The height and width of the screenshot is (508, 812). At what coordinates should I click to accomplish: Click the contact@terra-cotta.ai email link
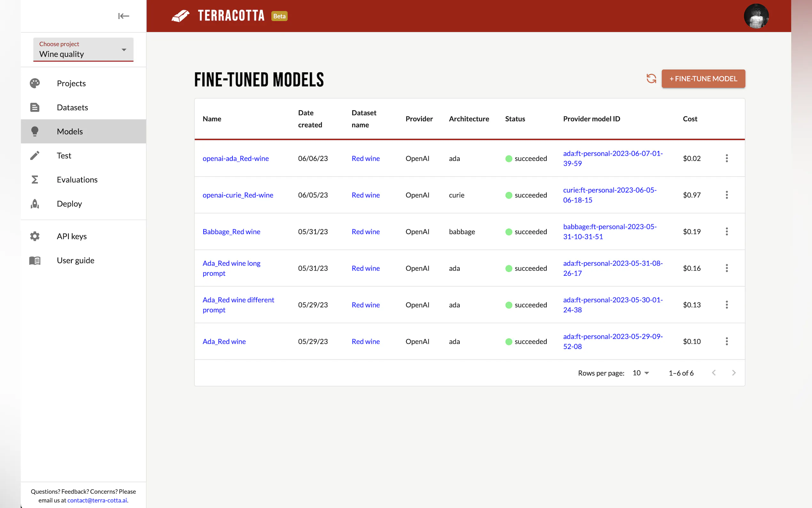pos(97,500)
